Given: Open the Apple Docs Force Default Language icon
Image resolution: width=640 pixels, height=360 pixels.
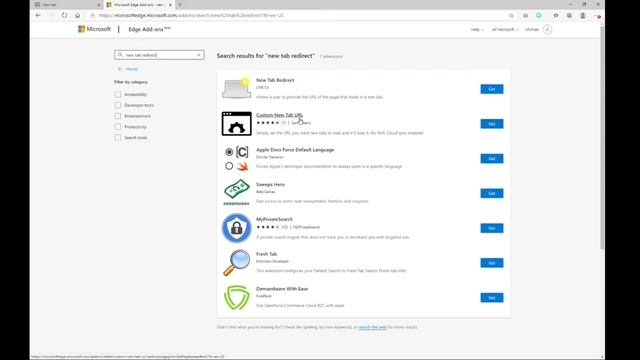Looking at the screenshot, I should tap(236, 158).
